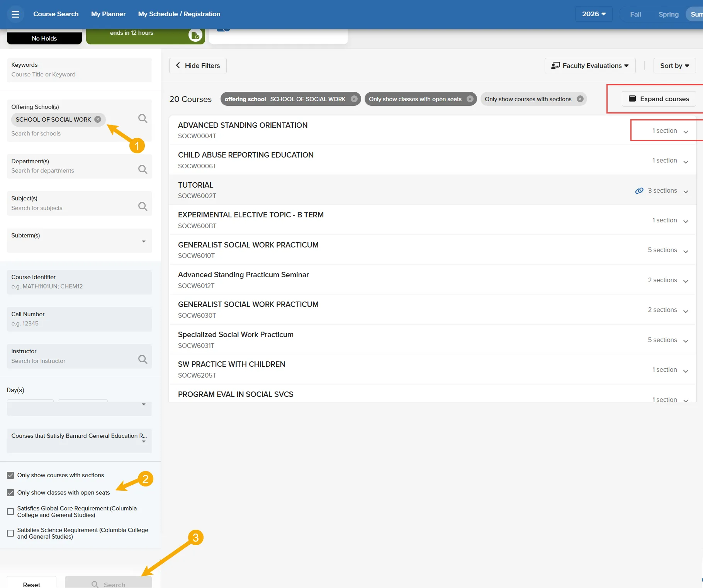703x588 pixels.
Task: Click the Department search magnifier icon
Action: 143,169
